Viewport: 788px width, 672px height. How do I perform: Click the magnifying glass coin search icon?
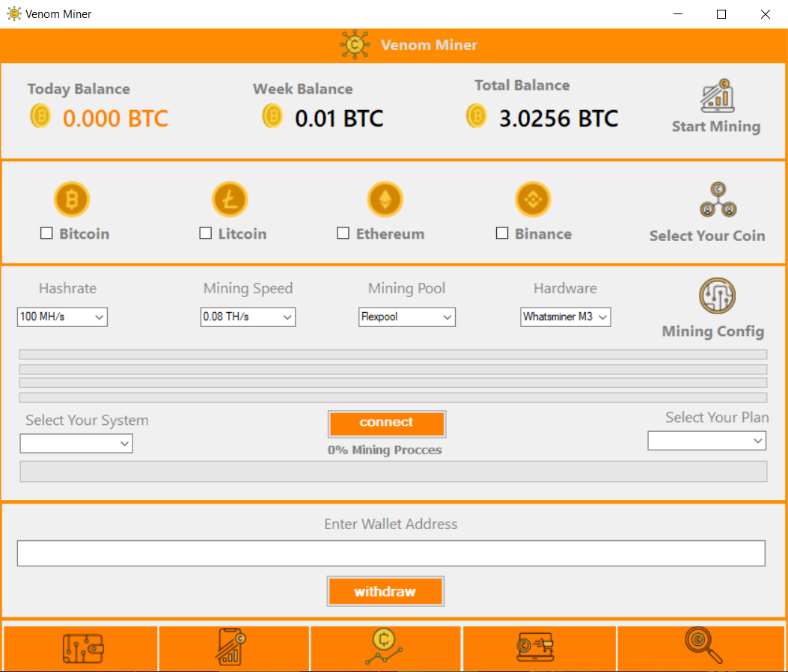703,647
